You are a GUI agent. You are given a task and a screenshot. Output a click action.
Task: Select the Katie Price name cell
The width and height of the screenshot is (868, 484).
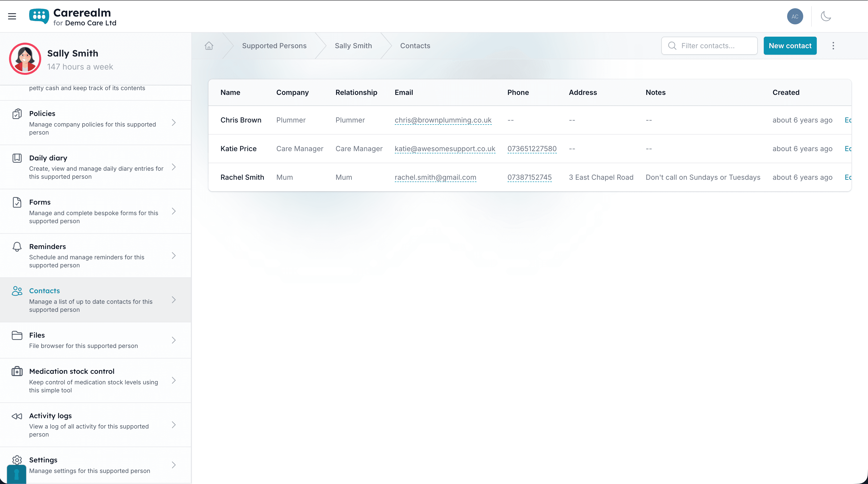pyautogui.click(x=239, y=149)
